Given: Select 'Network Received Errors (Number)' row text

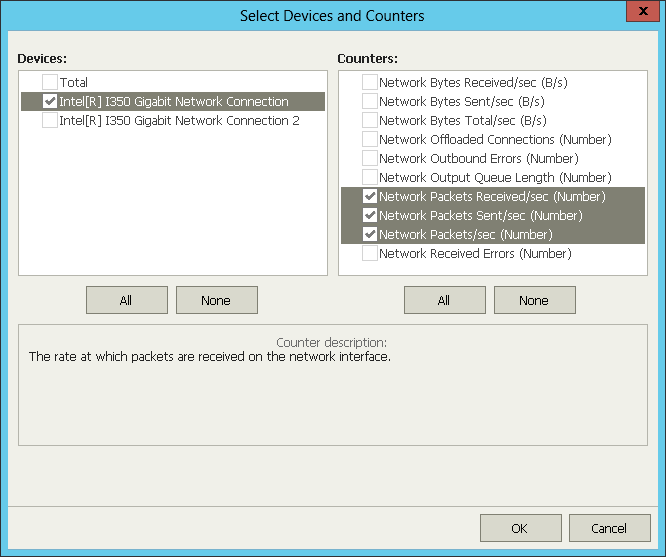Looking at the screenshot, I should tap(475, 254).
